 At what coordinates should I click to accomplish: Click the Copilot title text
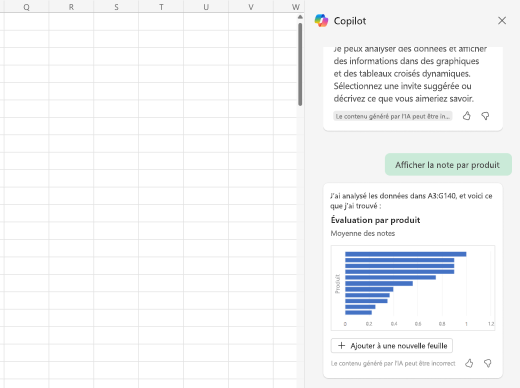350,21
